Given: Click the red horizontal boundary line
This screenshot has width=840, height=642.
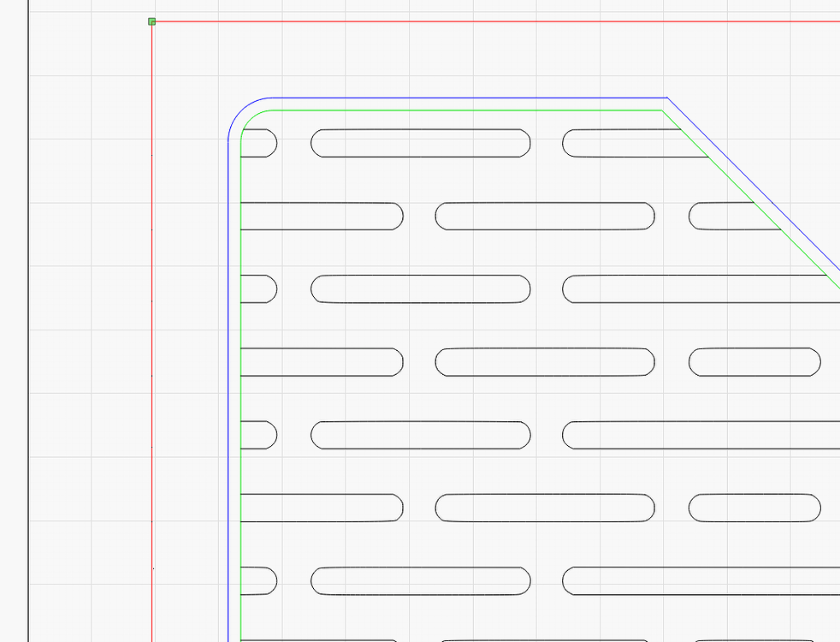Looking at the screenshot, I should tap(470, 21).
